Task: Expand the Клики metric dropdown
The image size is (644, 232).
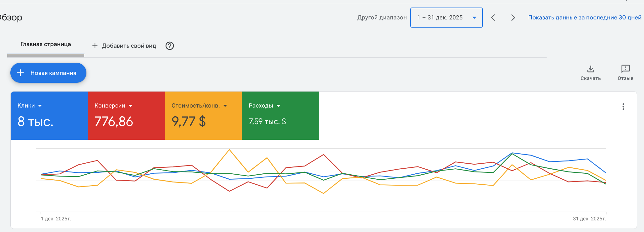Action: tap(30, 106)
